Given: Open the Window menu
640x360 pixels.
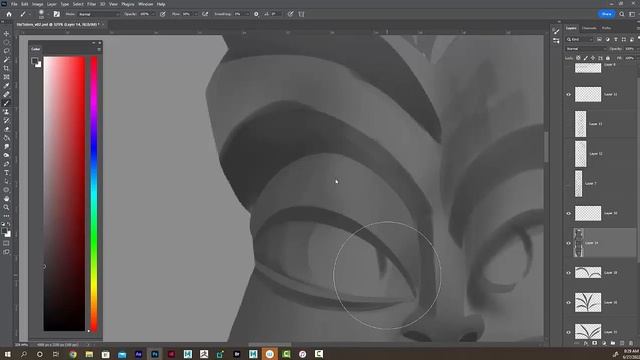Looking at the screenshot, I should point(146,4).
